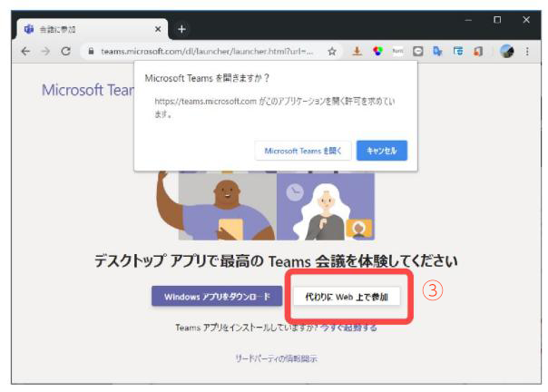
Task: Click the Microsoft Teams を開く button
Action: pyautogui.click(x=302, y=151)
